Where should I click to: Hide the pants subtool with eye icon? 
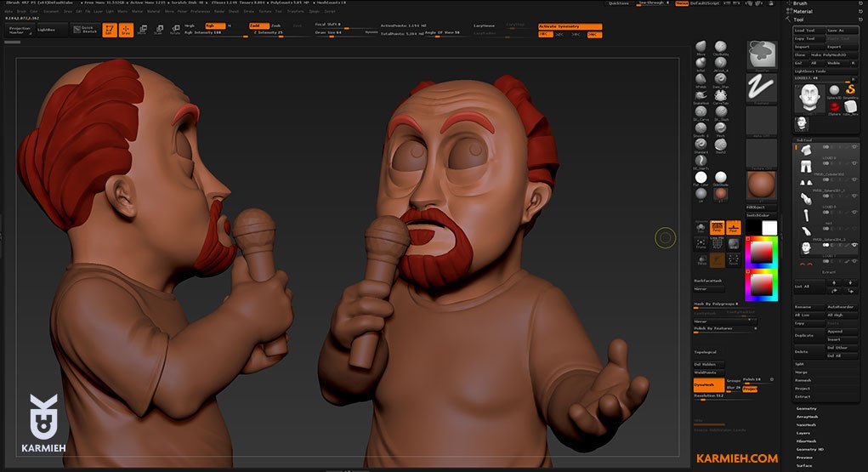tap(854, 163)
